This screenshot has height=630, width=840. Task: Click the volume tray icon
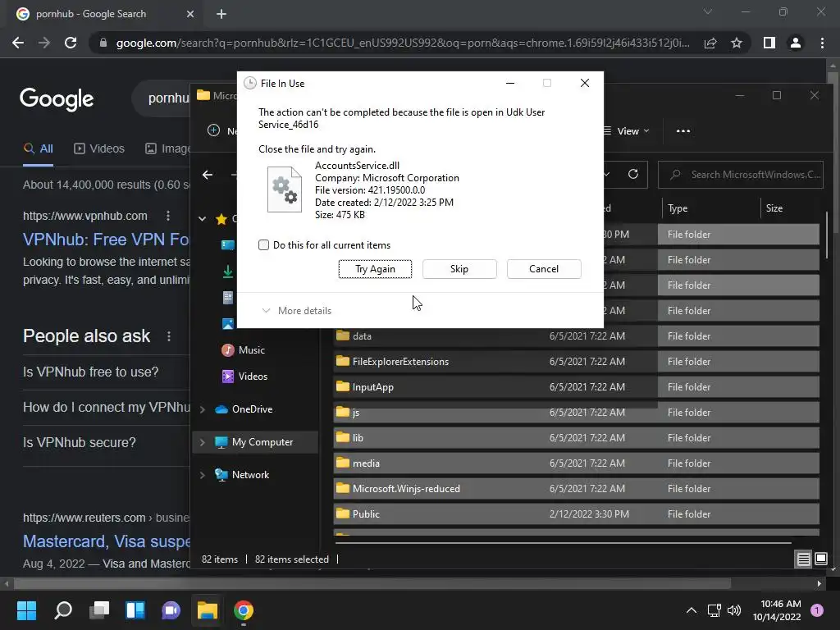(x=734, y=610)
